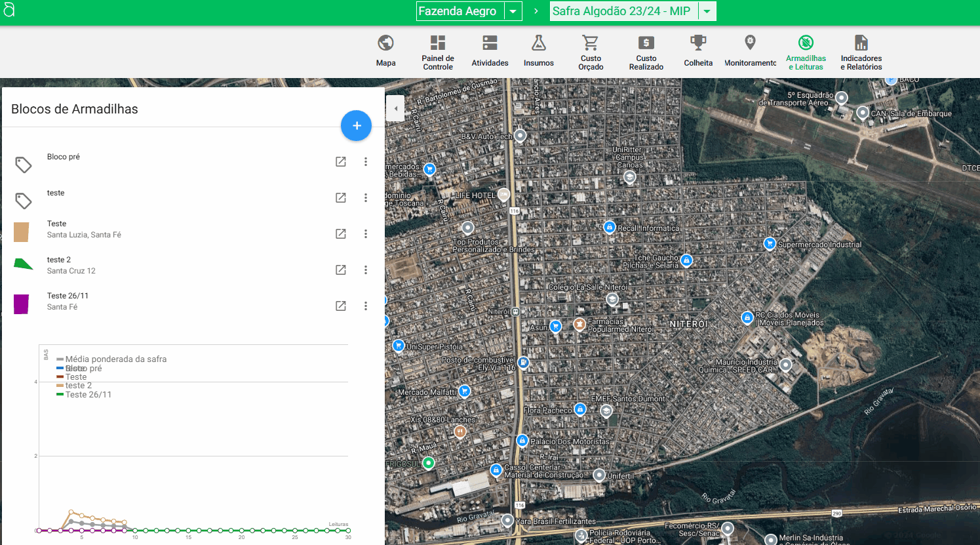Open Bloco pré in external view

tap(341, 162)
